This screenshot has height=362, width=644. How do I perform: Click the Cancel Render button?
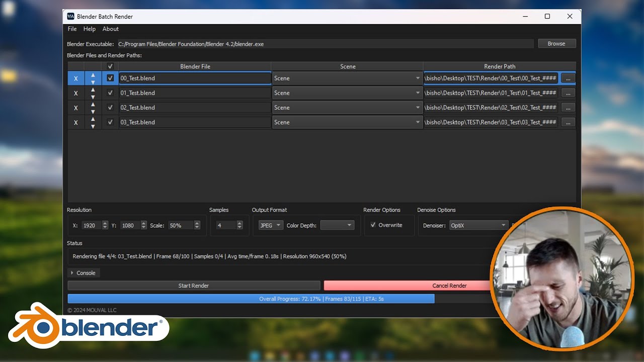(x=450, y=286)
